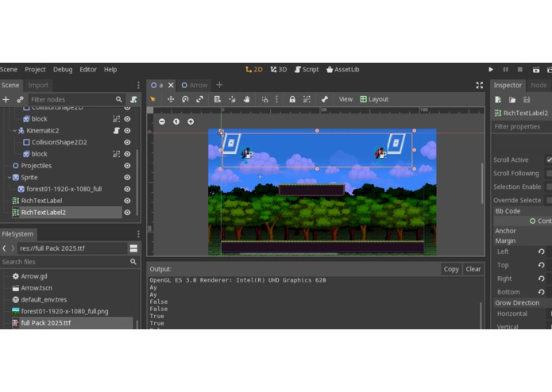552x392 pixels.
Task: Zoom out the 2D viewport
Action: (162, 121)
